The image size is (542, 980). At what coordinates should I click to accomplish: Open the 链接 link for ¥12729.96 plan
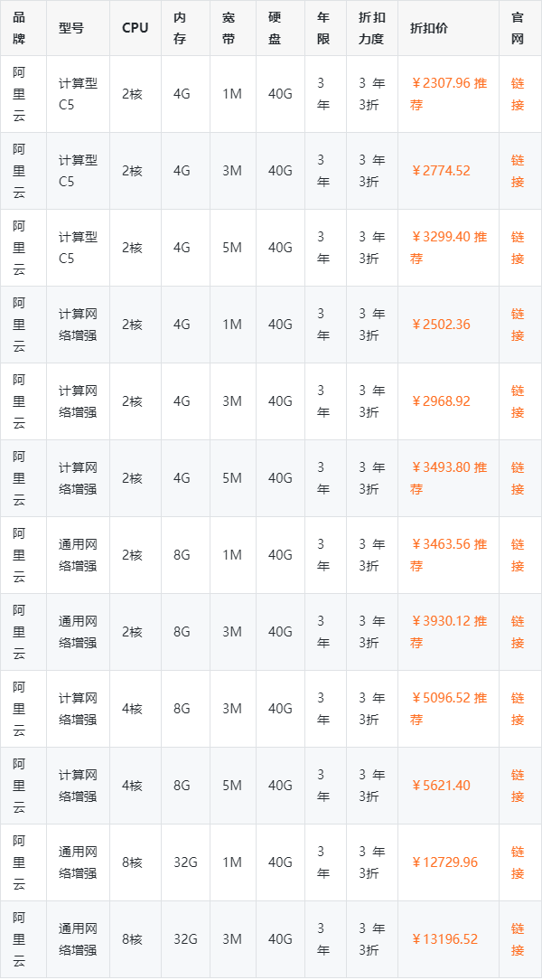[x=518, y=862]
